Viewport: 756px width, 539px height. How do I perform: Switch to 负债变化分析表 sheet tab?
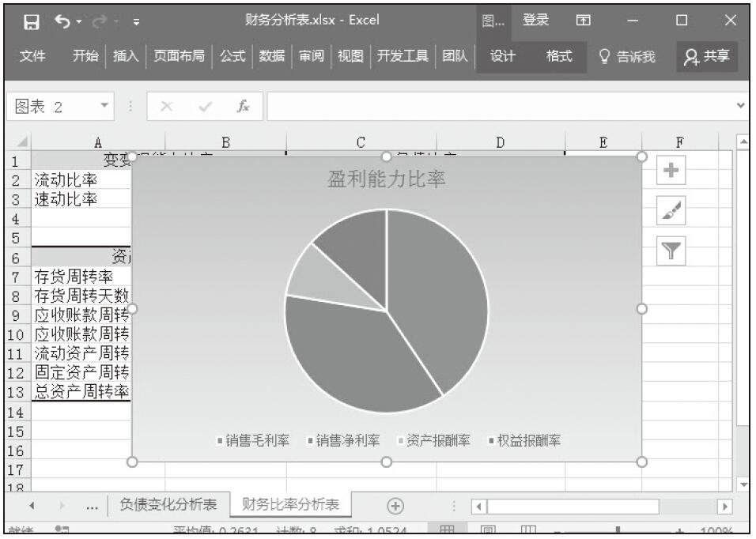pos(168,506)
